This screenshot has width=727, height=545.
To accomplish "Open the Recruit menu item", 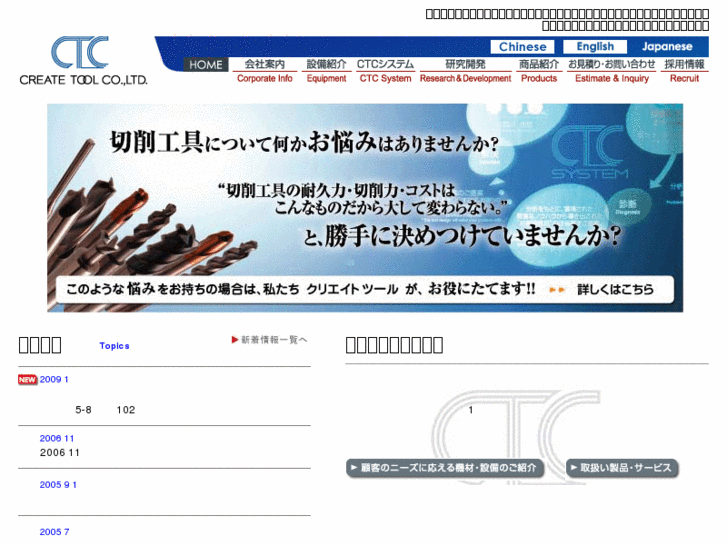I will [x=684, y=71].
